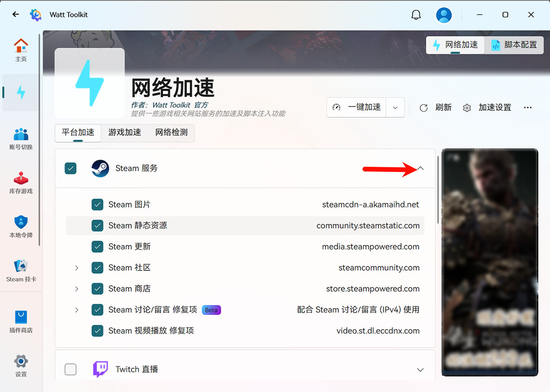Enable the Twitch 直播 checkbox
Image resolution: width=550 pixels, height=392 pixels.
71,369
